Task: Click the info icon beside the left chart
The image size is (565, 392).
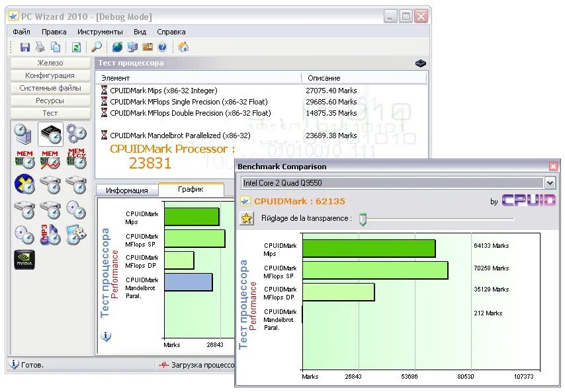Action: point(106,336)
